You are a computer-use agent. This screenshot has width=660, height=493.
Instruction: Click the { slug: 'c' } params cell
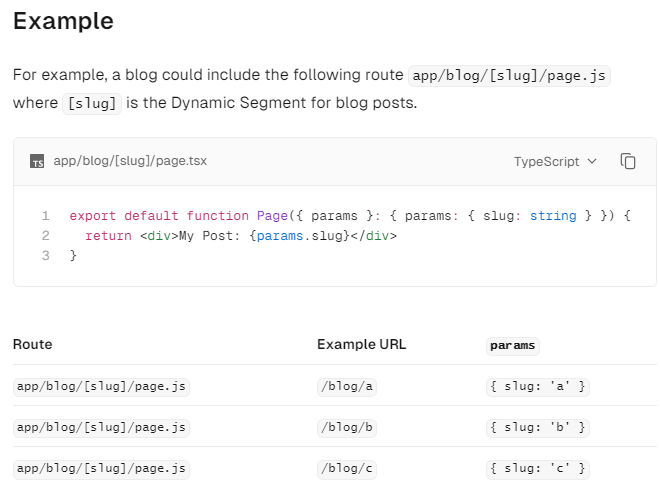point(537,468)
